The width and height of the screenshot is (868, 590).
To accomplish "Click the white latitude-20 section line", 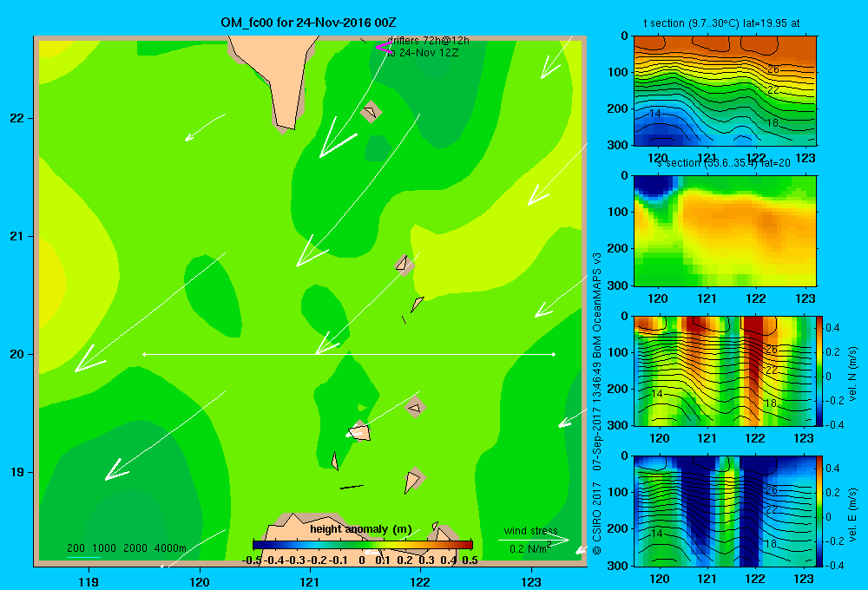I will click(349, 354).
